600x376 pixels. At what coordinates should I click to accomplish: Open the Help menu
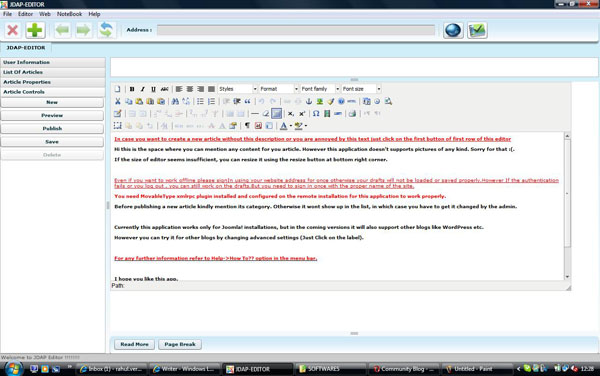pos(94,14)
